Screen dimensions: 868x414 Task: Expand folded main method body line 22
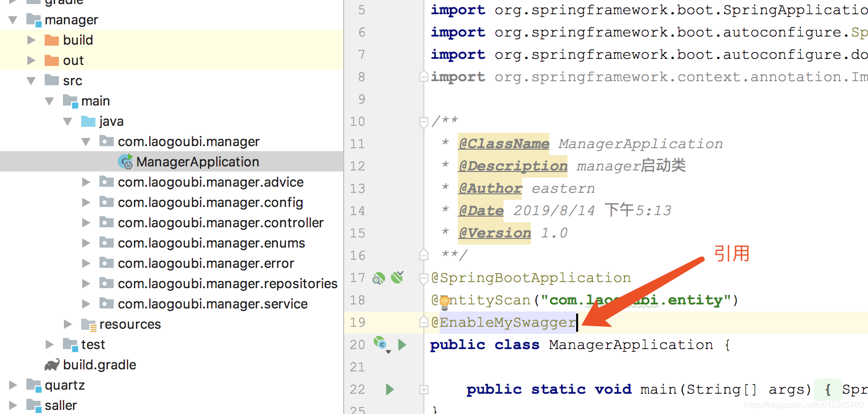coord(424,390)
